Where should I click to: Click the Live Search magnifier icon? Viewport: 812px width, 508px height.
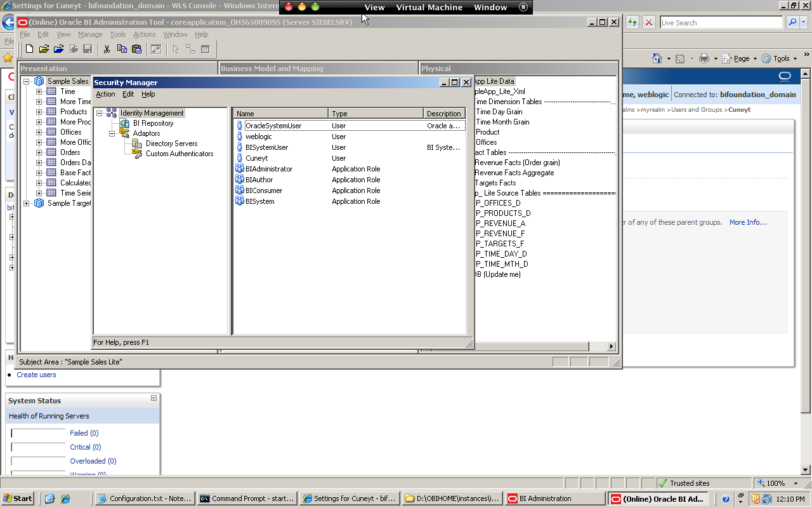pos(792,22)
